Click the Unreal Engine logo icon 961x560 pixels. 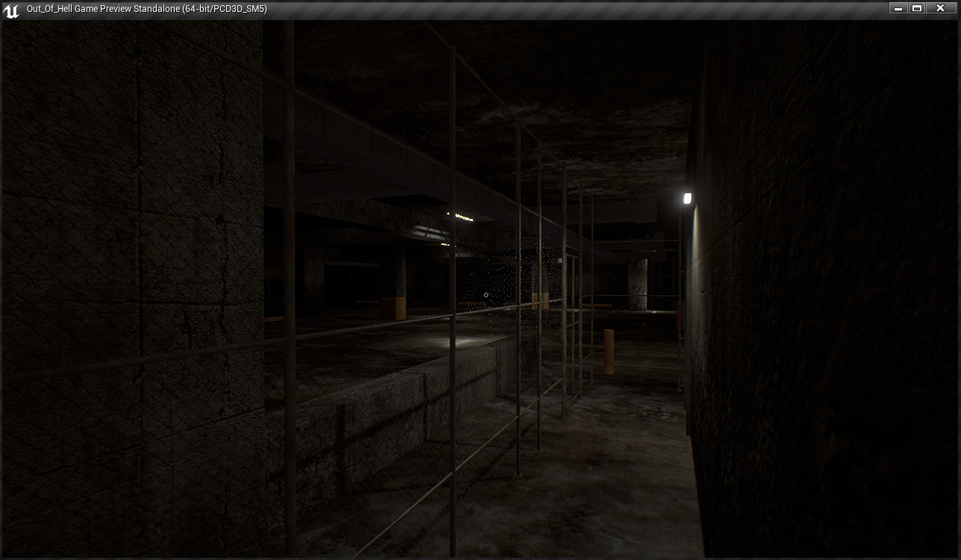(11, 10)
